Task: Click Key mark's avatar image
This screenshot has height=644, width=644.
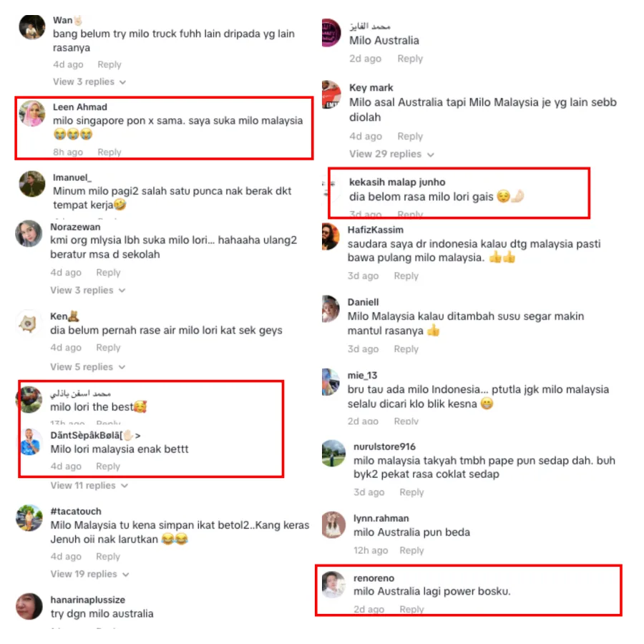Action: tap(331, 94)
